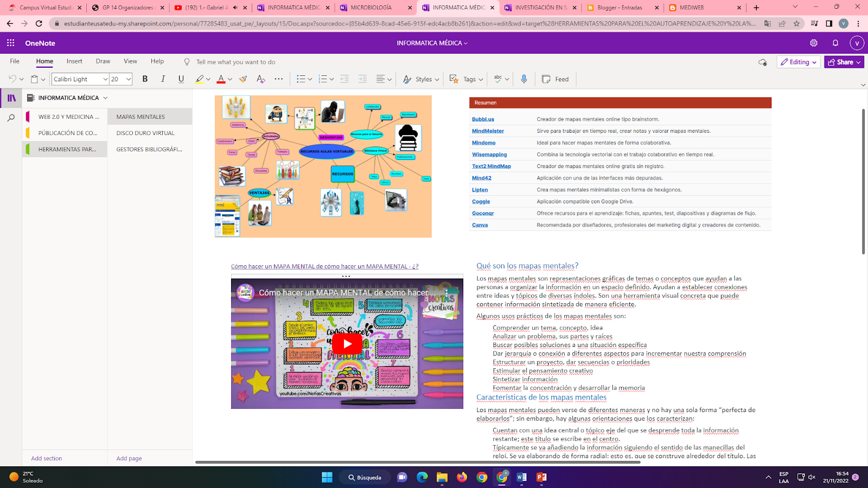
Task: Open more font options ellipsis
Action: click(279, 79)
